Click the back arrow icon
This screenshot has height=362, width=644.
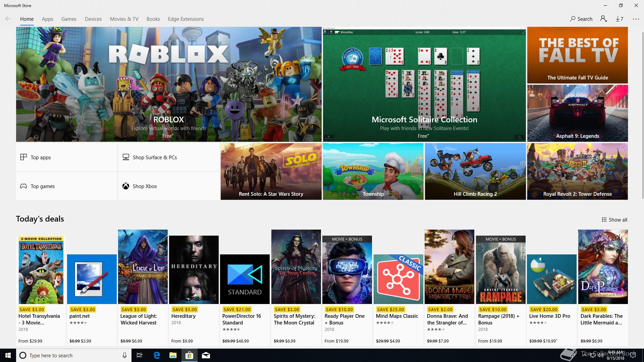pos(8,19)
